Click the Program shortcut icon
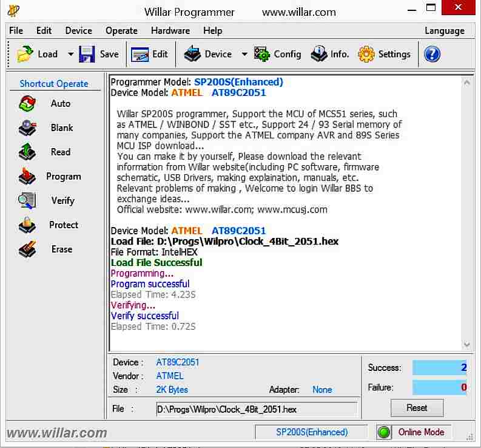 (27, 176)
